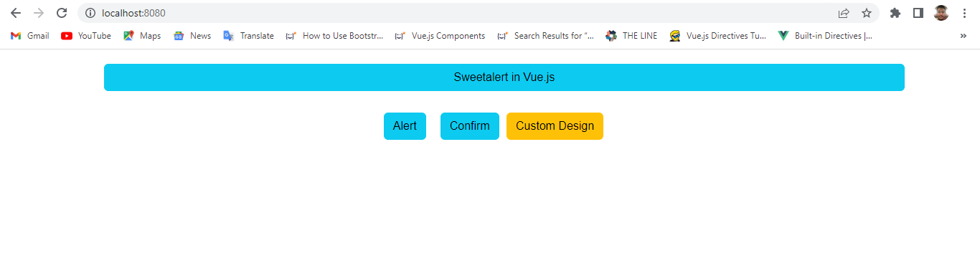Image resolution: width=980 pixels, height=266 pixels.
Task: Open Chrome three-dot menu
Action: tap(964, 13)
